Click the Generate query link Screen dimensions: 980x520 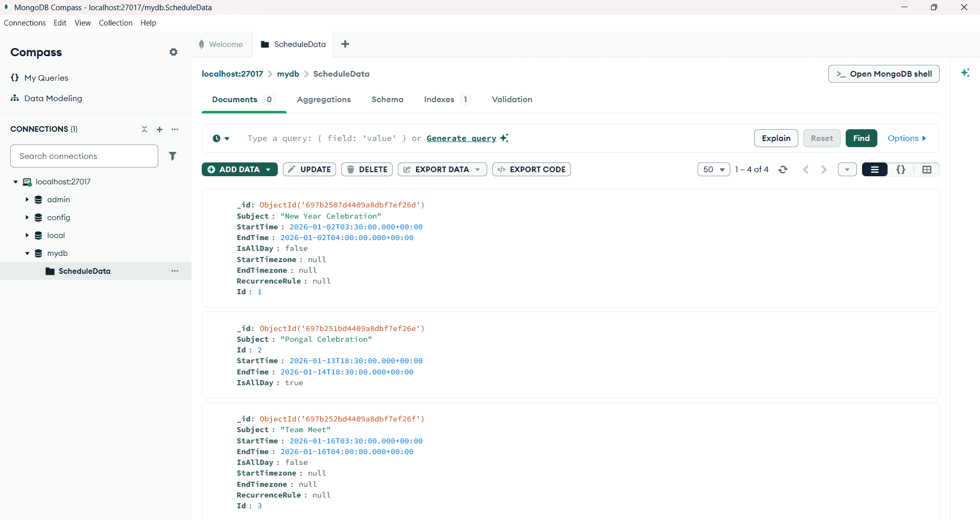[461, 138]
